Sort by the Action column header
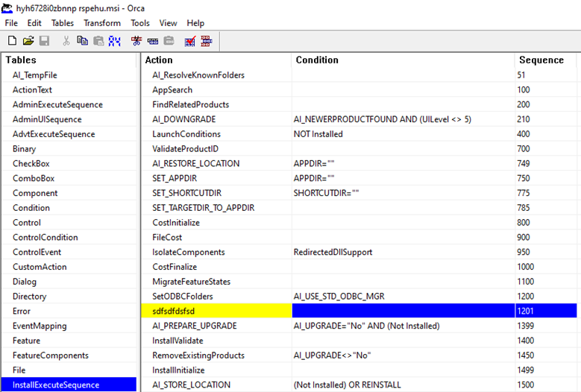 (216, 60)
